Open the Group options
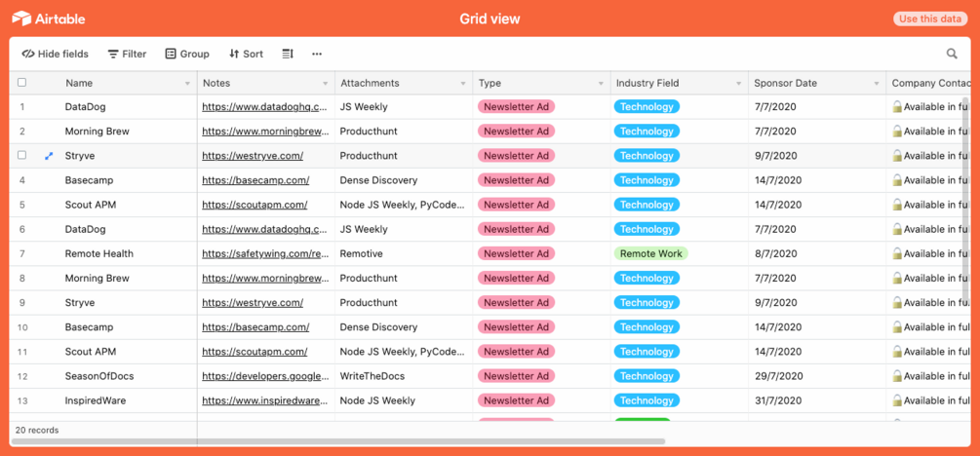This screenshot has height=456, width=980. [187, 54]
